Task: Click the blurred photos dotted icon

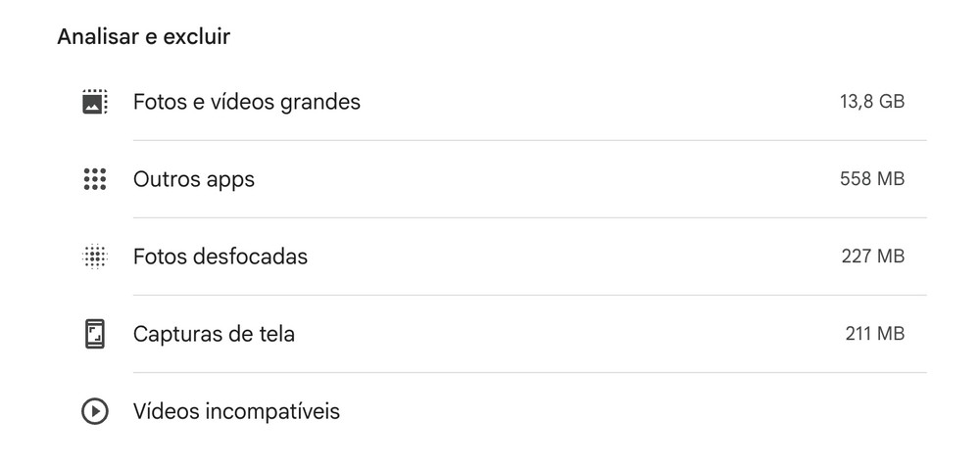Action: pos(94,257)
